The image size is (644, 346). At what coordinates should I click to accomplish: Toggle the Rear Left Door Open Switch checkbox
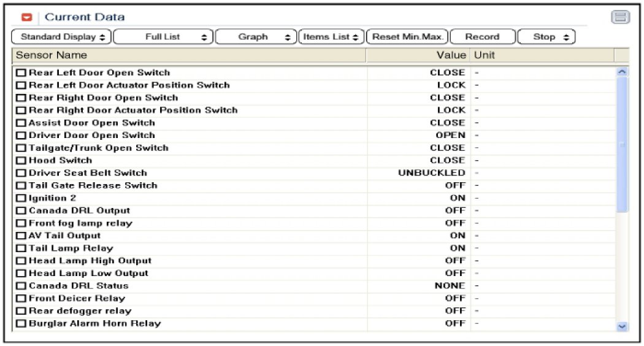(21, 73)
